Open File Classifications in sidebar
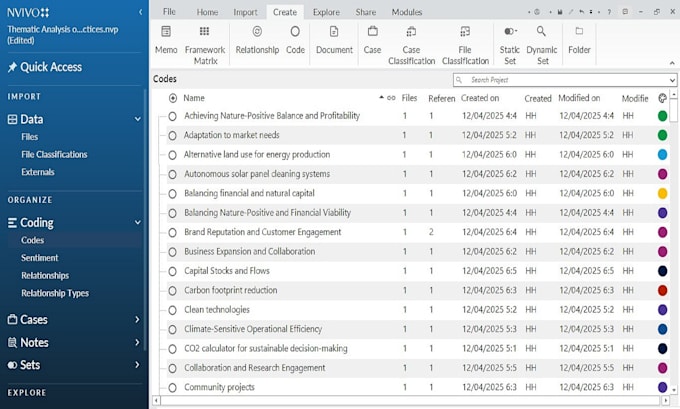680x409 pixels. (x=54, y=154)
